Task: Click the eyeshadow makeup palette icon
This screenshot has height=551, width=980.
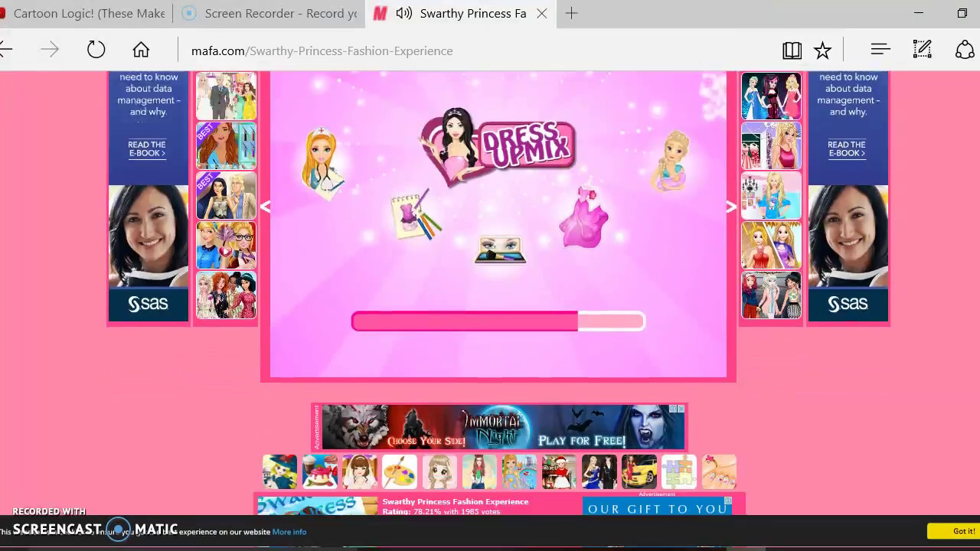Action: click(501, 249)
